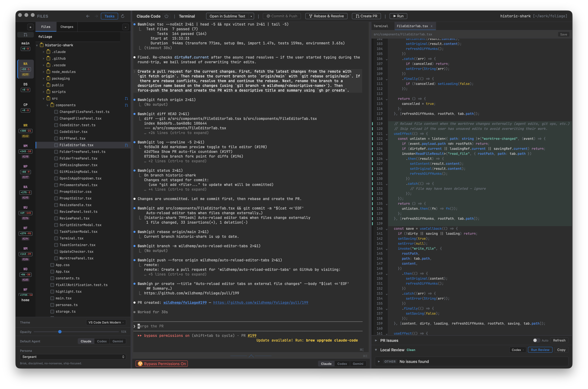Viewport: 588px width, 389px height.
Task: Click the Opacity slider handle
Action: point(60,332)
